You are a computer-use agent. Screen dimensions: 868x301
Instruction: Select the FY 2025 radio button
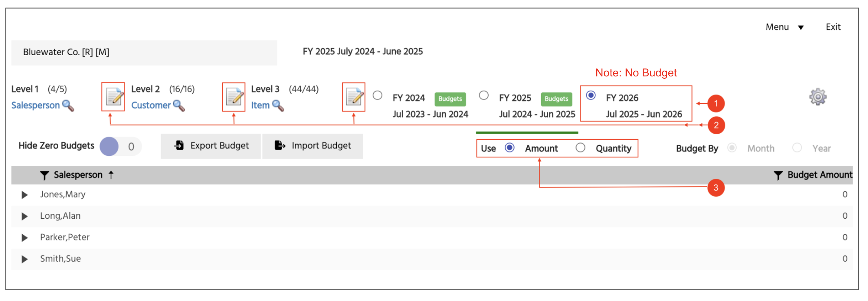[484, 95]
